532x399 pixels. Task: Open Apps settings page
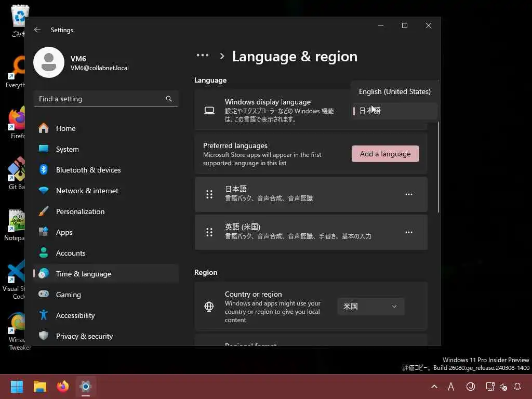(x=106, y=232)
